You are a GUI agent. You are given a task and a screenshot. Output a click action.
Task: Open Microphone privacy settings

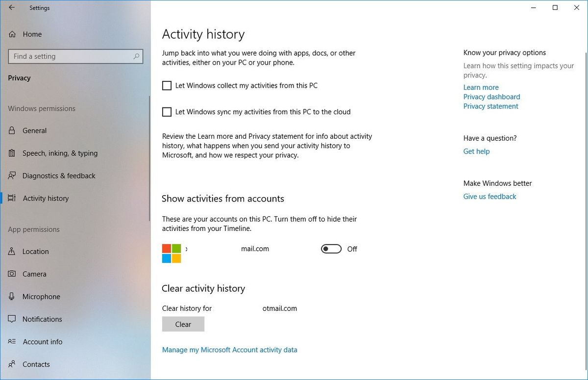pos(42,296)
